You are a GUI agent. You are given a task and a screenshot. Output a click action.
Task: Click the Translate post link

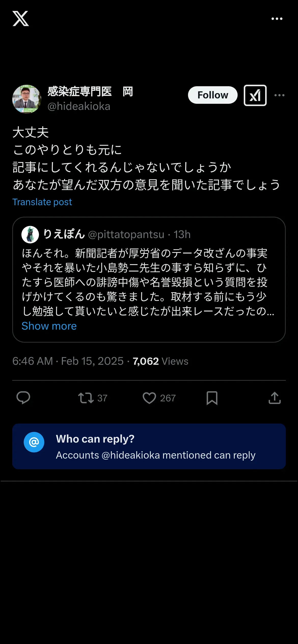coord(42,202)
